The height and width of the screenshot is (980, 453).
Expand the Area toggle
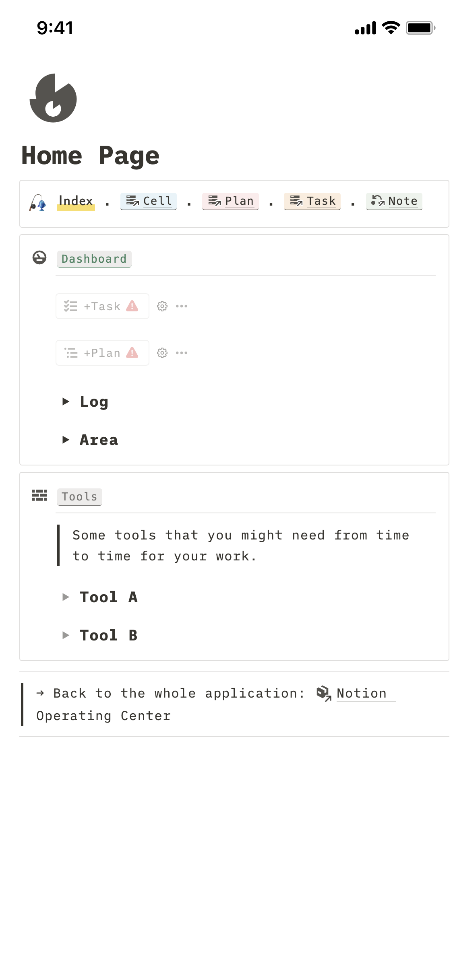click(66, 440)
